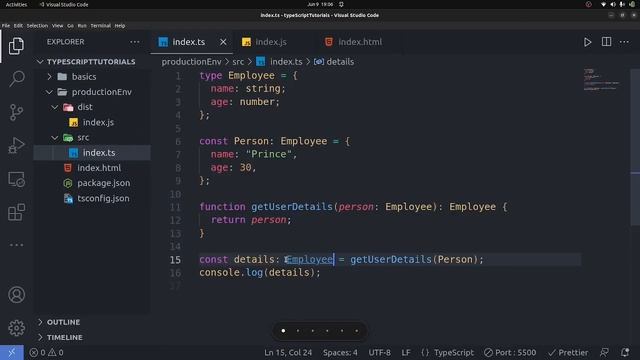
Task: Open the Run menu
Action: click(x=82, y=25)
